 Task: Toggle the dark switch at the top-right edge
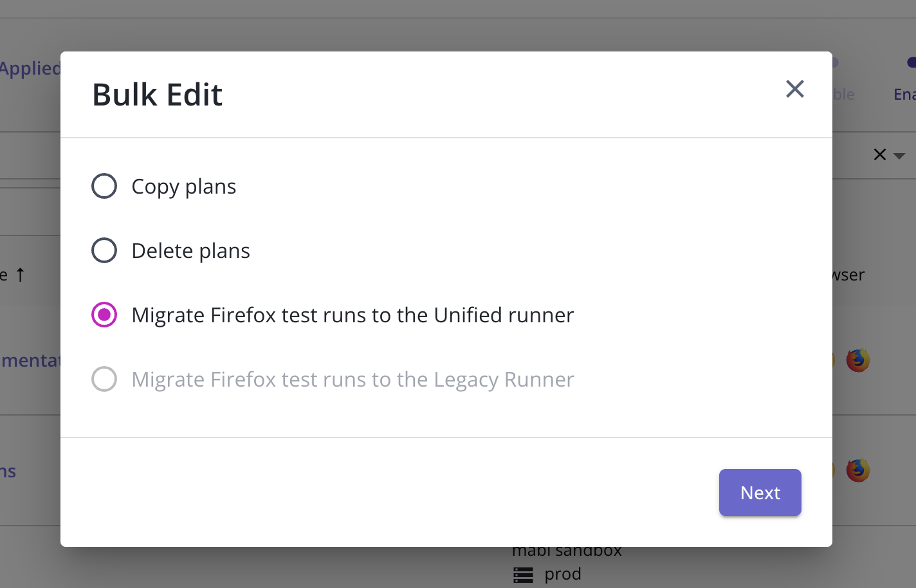click(911, 62)
